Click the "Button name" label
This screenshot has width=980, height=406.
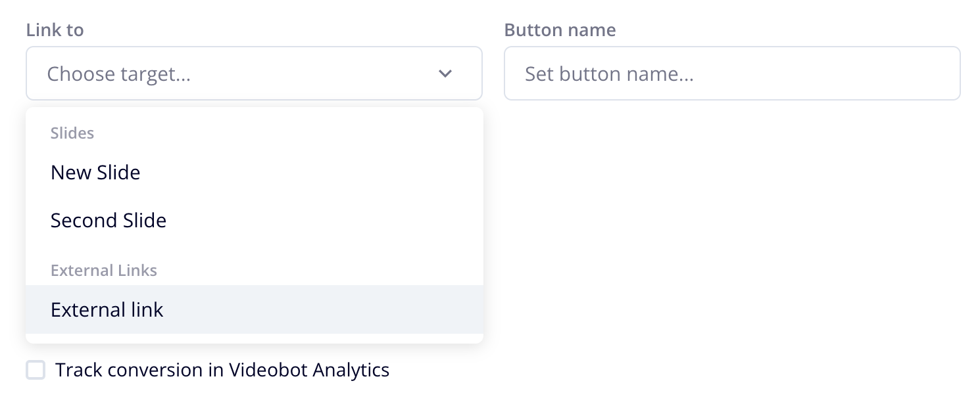(560, 30)
